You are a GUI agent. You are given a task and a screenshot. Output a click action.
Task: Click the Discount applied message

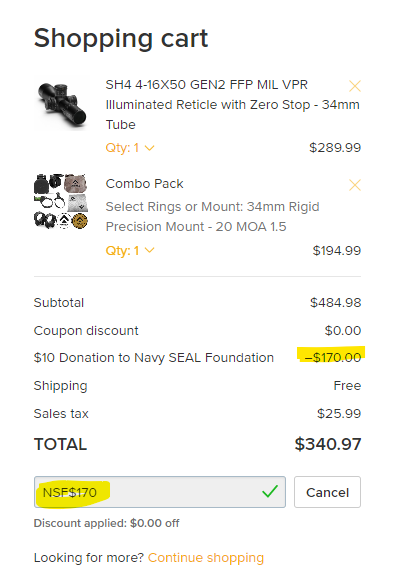pyautogui.click(x=106, y=523)
